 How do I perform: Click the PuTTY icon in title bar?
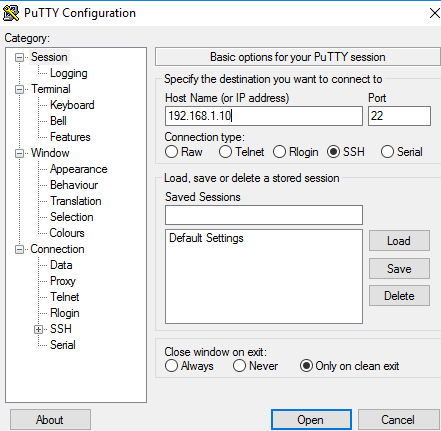click(11, 13)
